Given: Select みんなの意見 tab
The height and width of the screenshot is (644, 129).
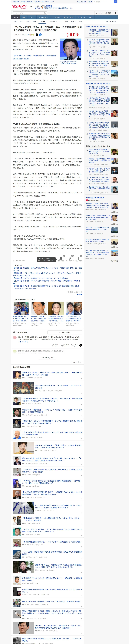Looking at the screenshot, I should pyautogui.click(x=68, y=17).
